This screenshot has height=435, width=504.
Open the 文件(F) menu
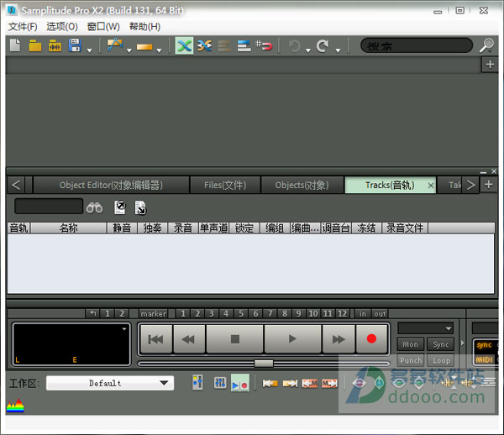coord(23,27)
